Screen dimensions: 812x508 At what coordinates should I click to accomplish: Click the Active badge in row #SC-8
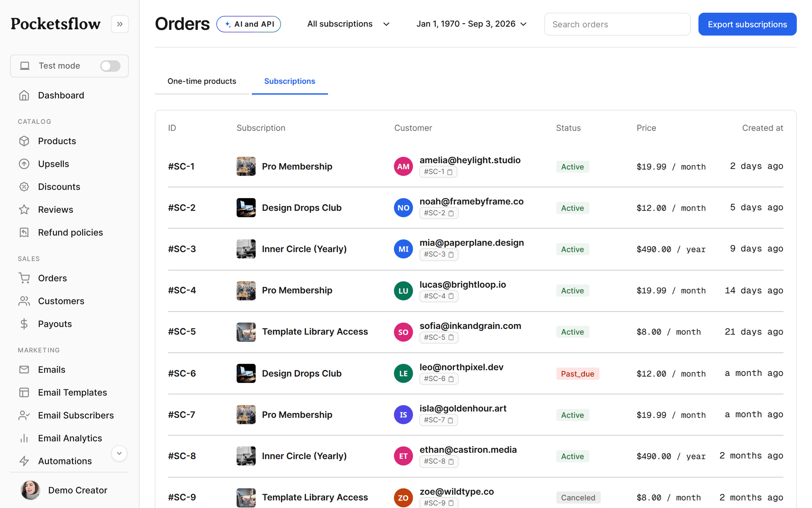click(573, 456)
